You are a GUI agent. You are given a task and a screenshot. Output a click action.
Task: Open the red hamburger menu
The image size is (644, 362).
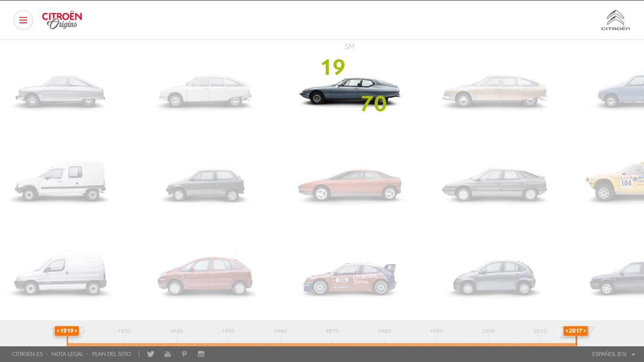tap(23, 20)
